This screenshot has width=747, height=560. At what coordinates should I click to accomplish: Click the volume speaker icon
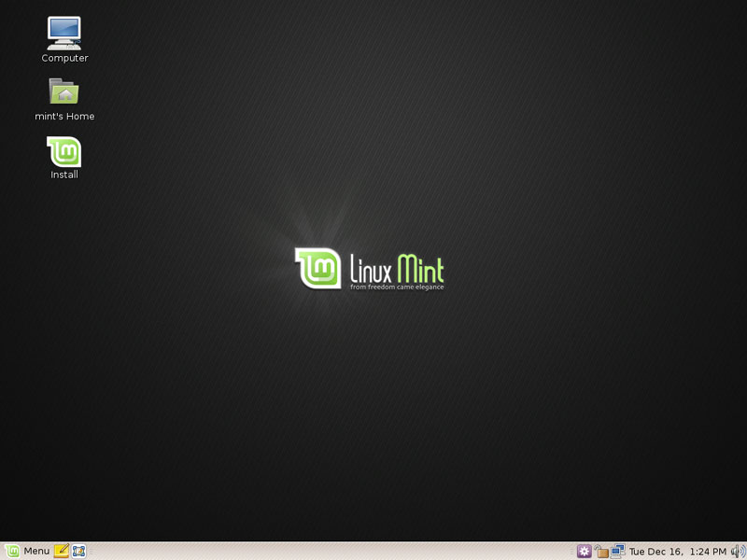pos(739,552)
